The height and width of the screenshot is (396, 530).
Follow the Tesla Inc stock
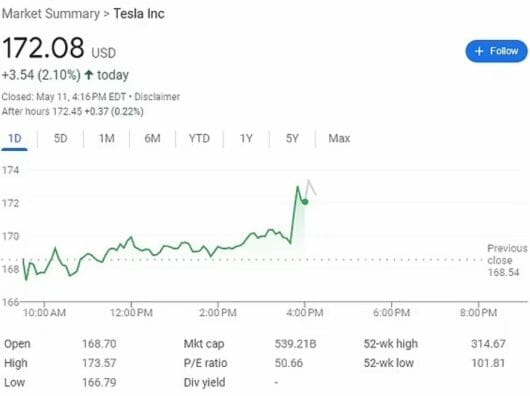coord(496,51)
